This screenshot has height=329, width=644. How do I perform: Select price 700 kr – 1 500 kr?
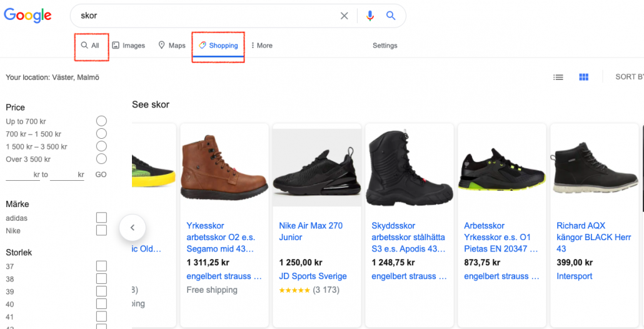click(101, 134)
